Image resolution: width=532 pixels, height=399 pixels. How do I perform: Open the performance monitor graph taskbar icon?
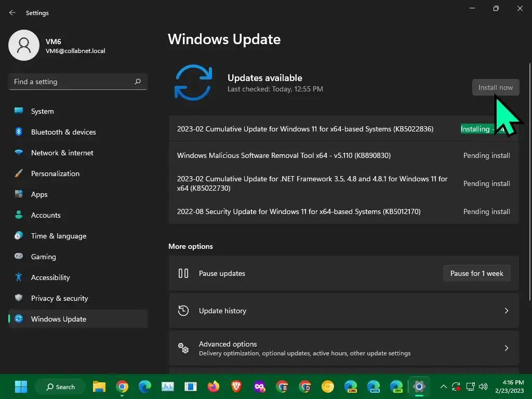168,387
